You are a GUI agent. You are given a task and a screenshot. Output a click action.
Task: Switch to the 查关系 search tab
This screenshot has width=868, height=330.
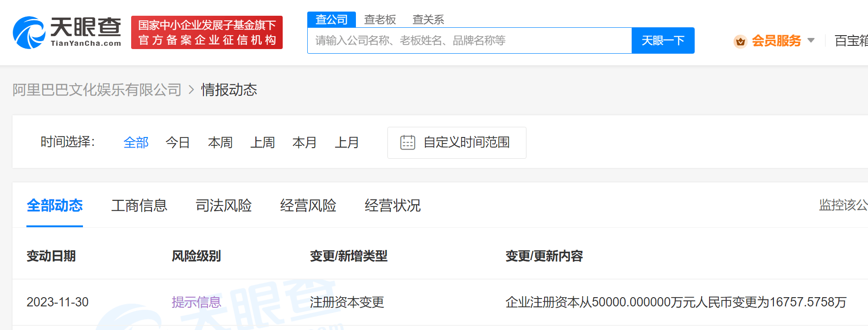pyautogui.click(x=428, y=19)
